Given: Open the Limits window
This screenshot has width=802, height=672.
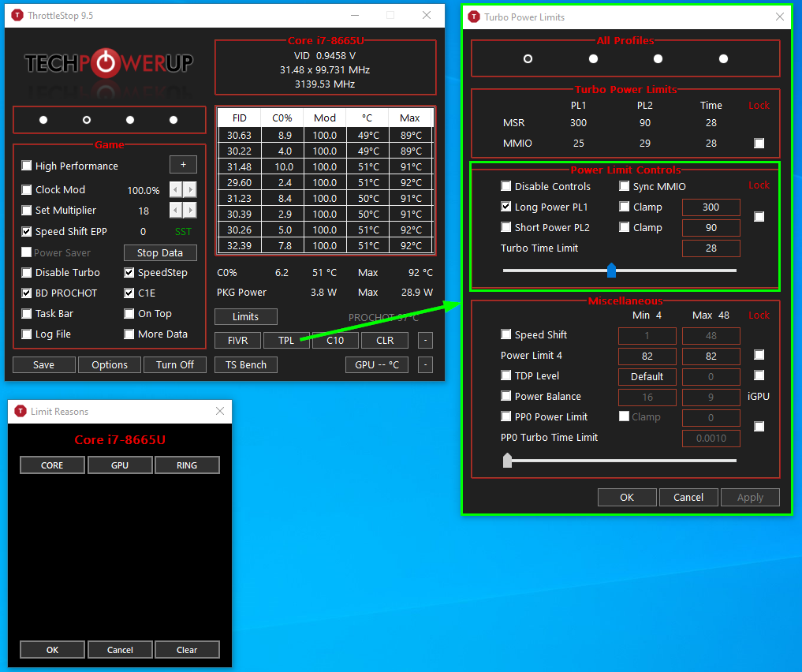Looking at the screenshot, I should (x=245, y=316).
